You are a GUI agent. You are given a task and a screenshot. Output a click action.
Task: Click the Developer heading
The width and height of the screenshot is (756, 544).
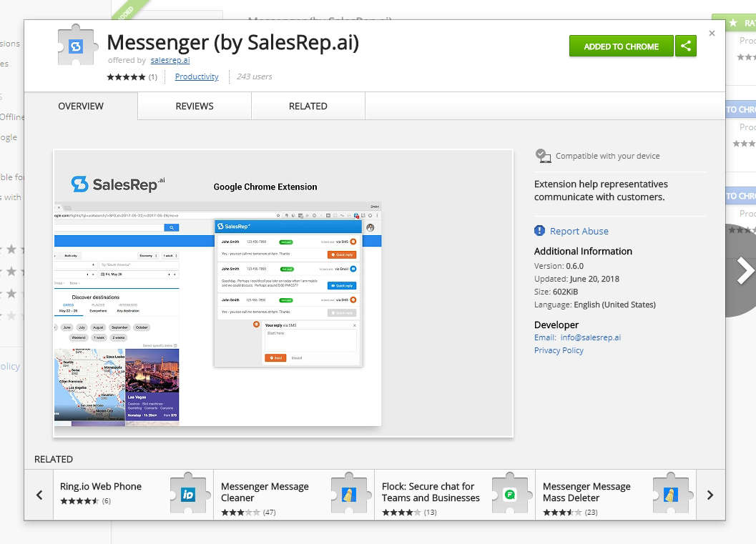(x=556, y=325)
